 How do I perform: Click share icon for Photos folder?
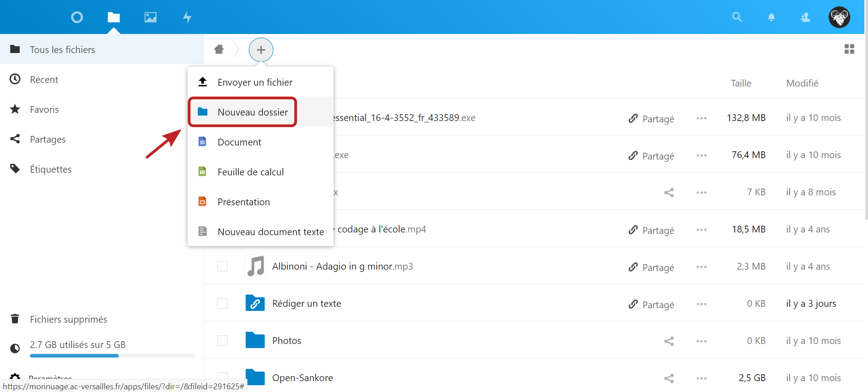coord(669,341)
